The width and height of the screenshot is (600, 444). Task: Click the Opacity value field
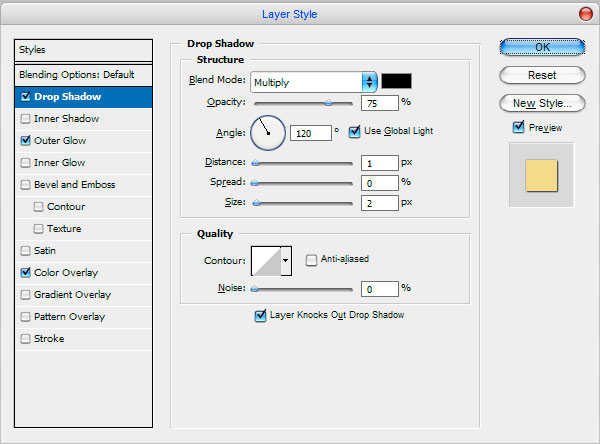coord(380,103)
